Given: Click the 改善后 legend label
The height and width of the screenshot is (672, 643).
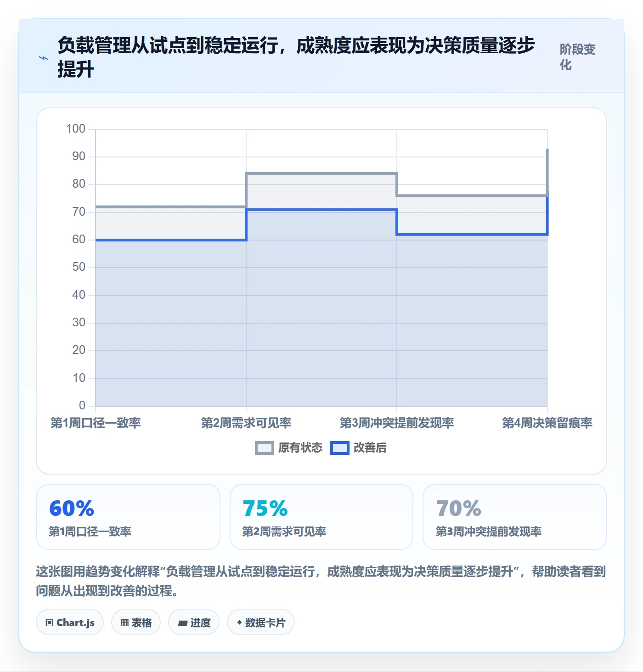Looking at the screenshot, I should pyautogui.click(x=370, y=448).
